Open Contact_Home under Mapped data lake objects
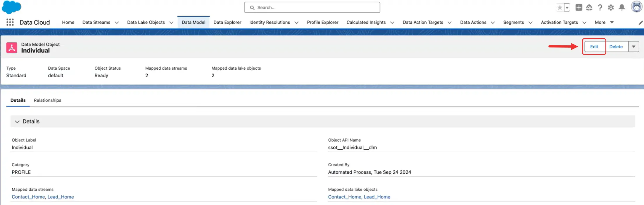644x205 pixels. coord(344,197)
